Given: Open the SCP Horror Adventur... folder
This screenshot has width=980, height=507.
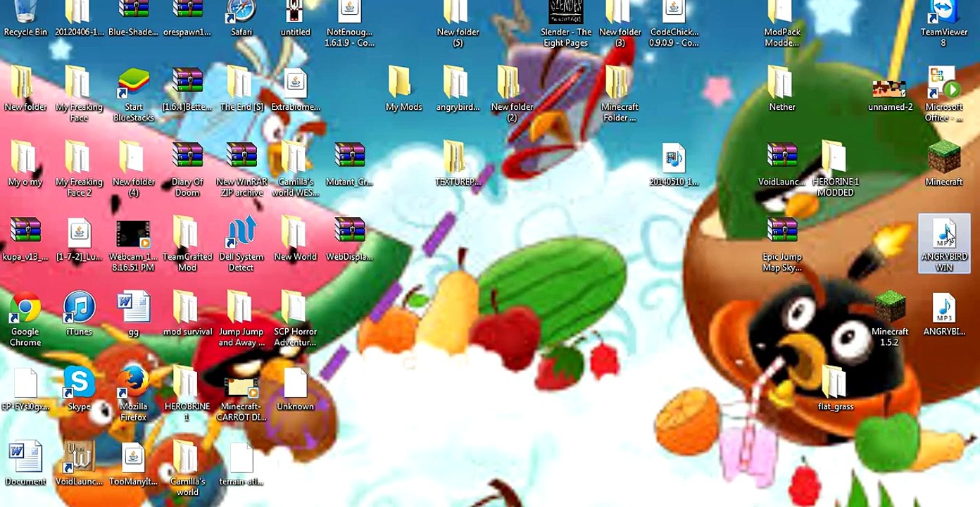Looking at the screenshot, I should coord(296,320).
